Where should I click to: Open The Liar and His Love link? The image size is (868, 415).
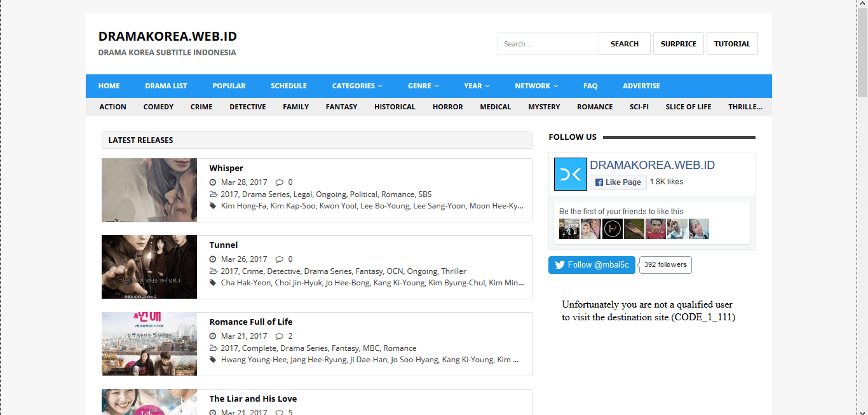[253, 399]
